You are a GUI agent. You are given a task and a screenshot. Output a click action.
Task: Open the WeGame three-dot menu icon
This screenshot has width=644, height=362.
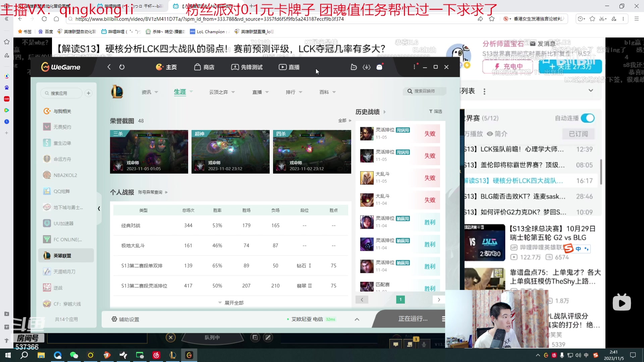pyautogui.click(x=415, y=67)
